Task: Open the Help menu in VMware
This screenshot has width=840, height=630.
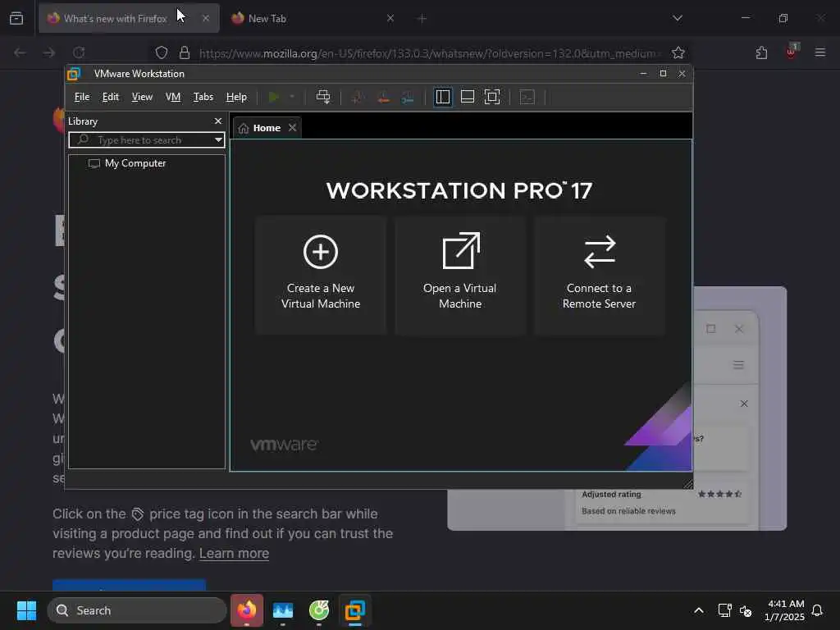Action: pyautogui.click(x=236, y=97)
